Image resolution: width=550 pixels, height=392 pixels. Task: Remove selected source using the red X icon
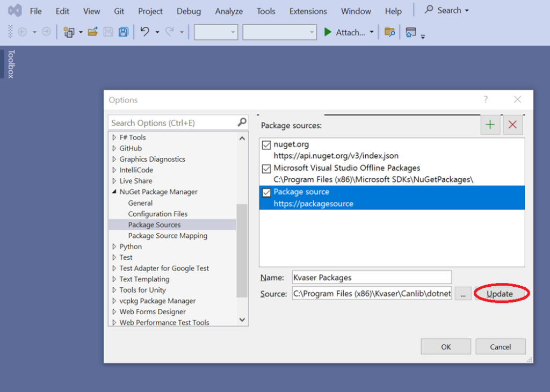point(512,125)
